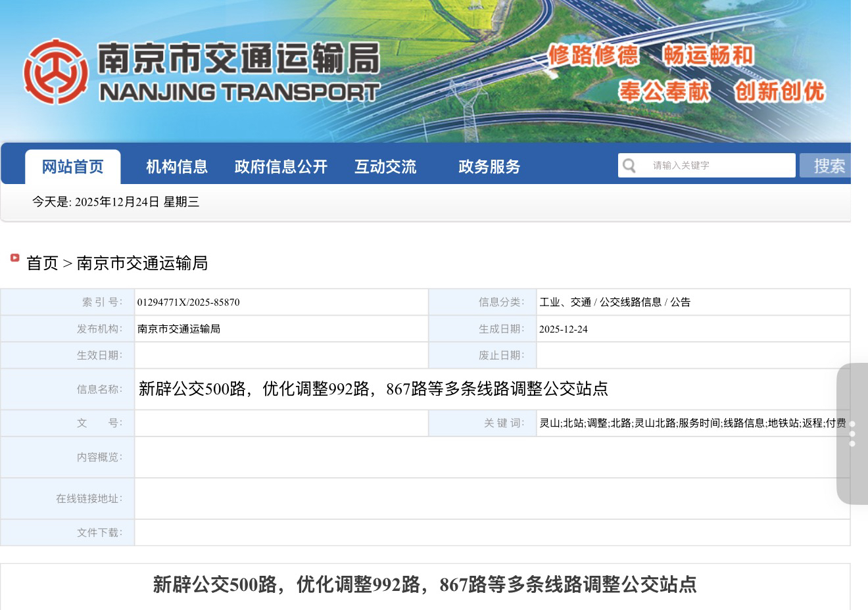Click the red breadcrumb marker icon
The width and height of the screenshot is (868, 610).
pos(14,258)
